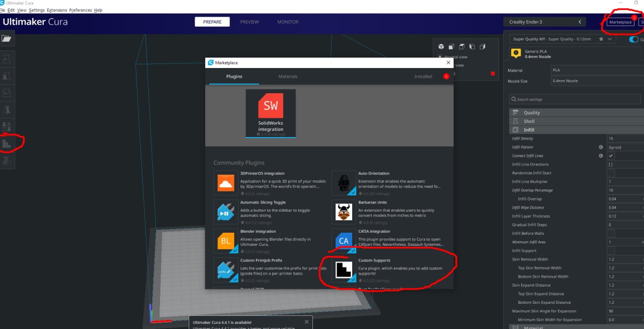Click CATIA integration CA icon
Image resolution: width=644 pixels, height=329 pixels.
pyautogui.click(x=344, y=241)
